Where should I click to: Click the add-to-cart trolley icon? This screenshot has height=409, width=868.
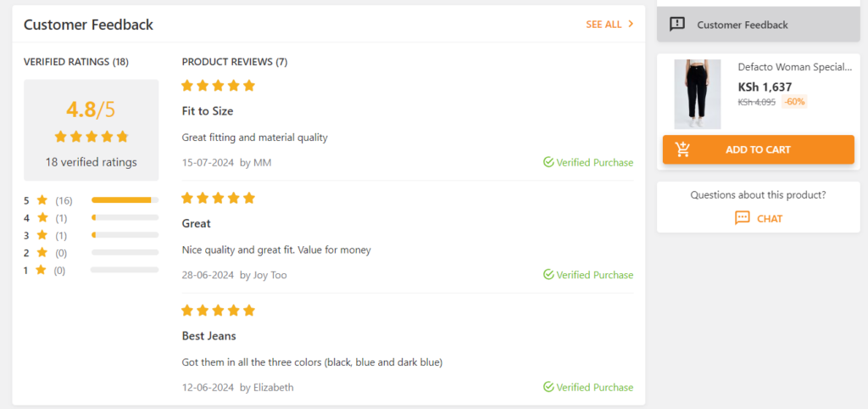[682, 149]
